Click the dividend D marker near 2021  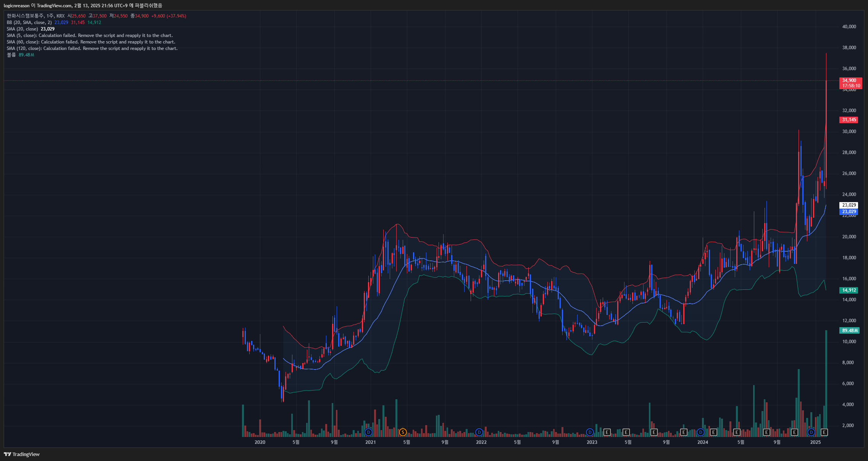coord(368,432)
